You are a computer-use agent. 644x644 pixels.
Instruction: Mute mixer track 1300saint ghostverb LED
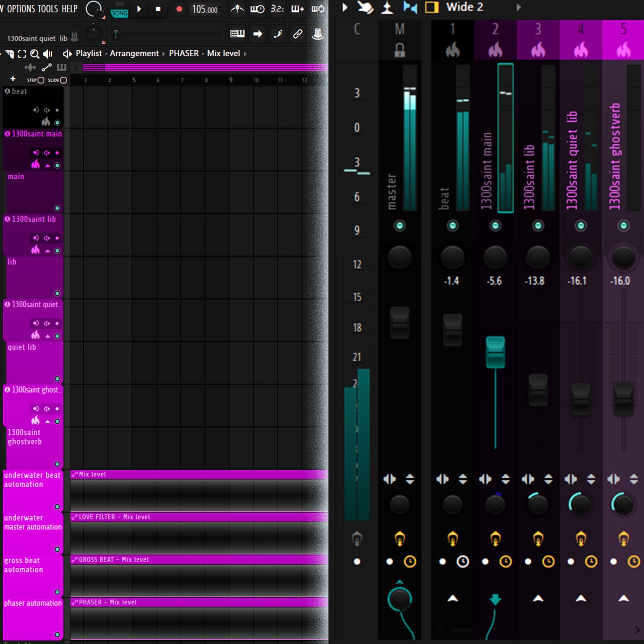click(x=623, y=226)
